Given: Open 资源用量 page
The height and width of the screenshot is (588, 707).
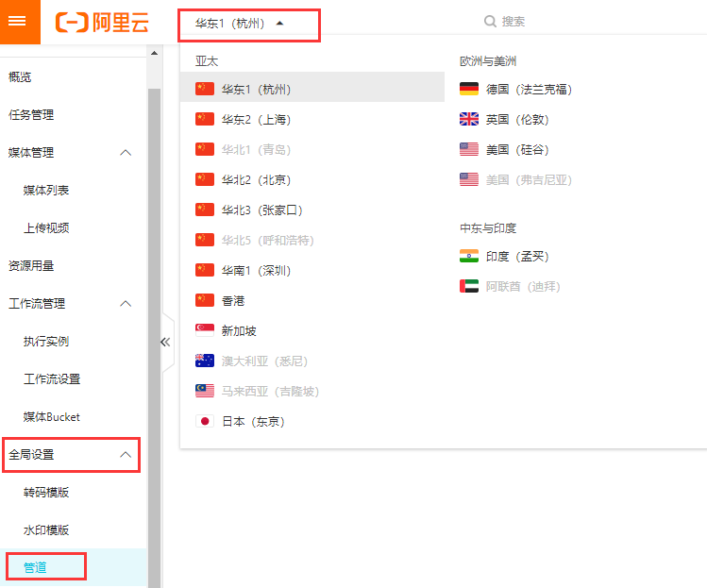Looking at the screenshot, I should pos(31,265).
